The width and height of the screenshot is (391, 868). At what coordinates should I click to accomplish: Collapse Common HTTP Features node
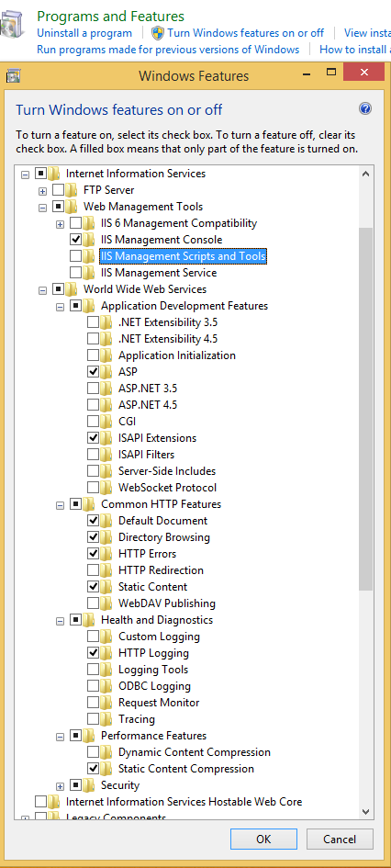[x=61, y=504]
